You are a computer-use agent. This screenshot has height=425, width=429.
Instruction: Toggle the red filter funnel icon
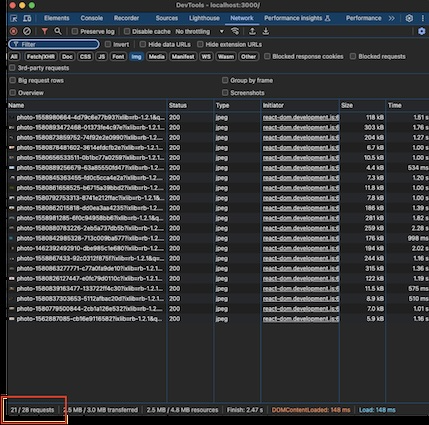tap(44, 31)
